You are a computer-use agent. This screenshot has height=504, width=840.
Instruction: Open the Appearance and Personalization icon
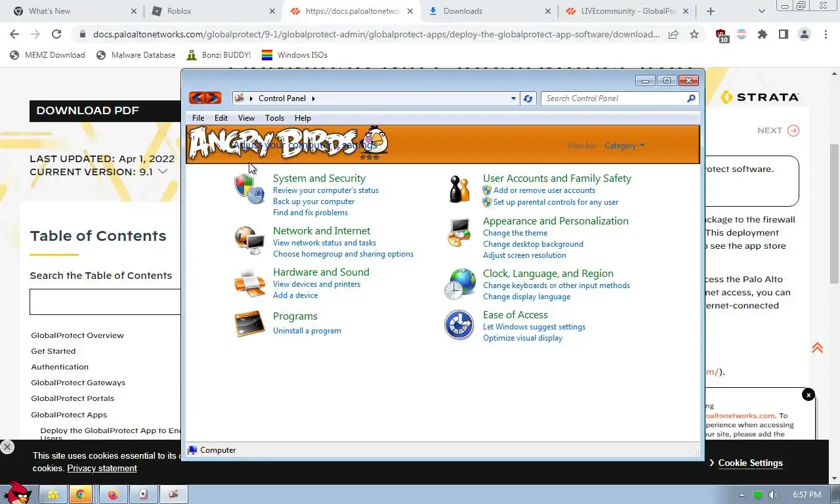[x=459, y=232]
